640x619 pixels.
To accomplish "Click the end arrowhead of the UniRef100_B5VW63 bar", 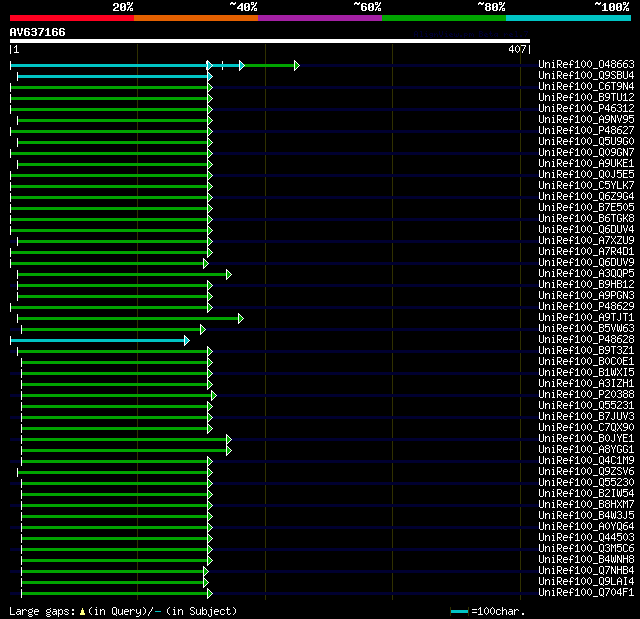I will pyautogui.click(x=203, y=329).
